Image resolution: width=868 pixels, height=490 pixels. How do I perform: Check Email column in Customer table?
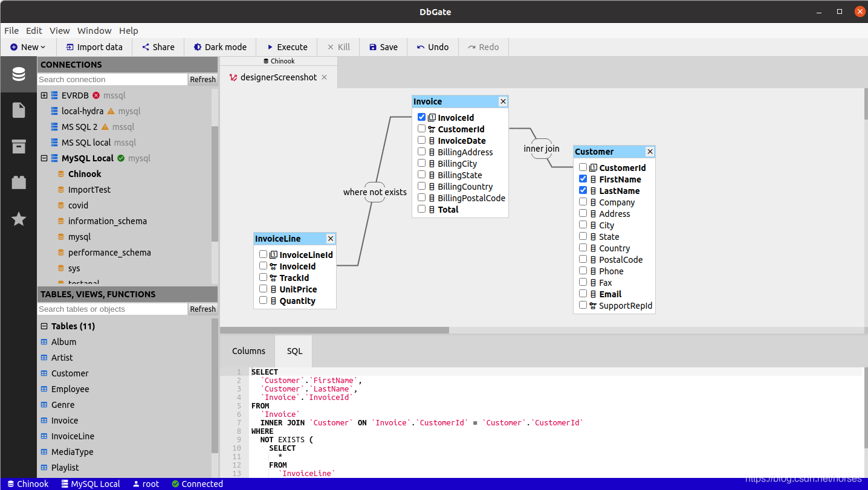click(x=583, y=294)
